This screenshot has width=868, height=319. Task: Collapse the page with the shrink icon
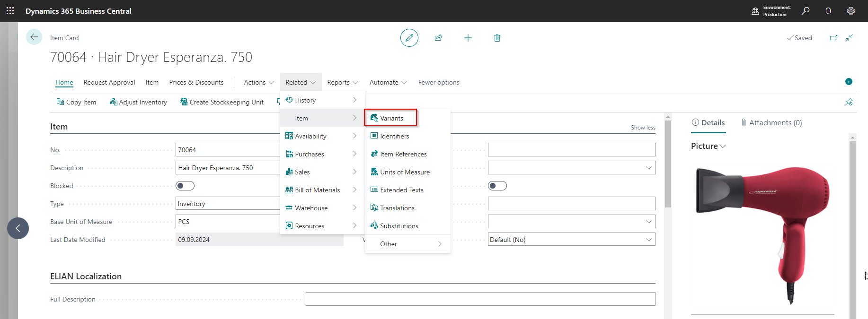click(x=850, y=38)
